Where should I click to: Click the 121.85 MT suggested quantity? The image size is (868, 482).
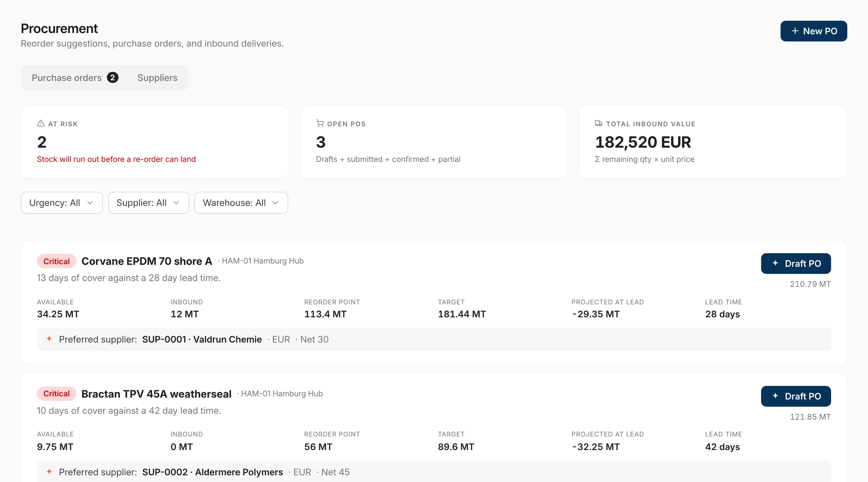tap(810, 417)
